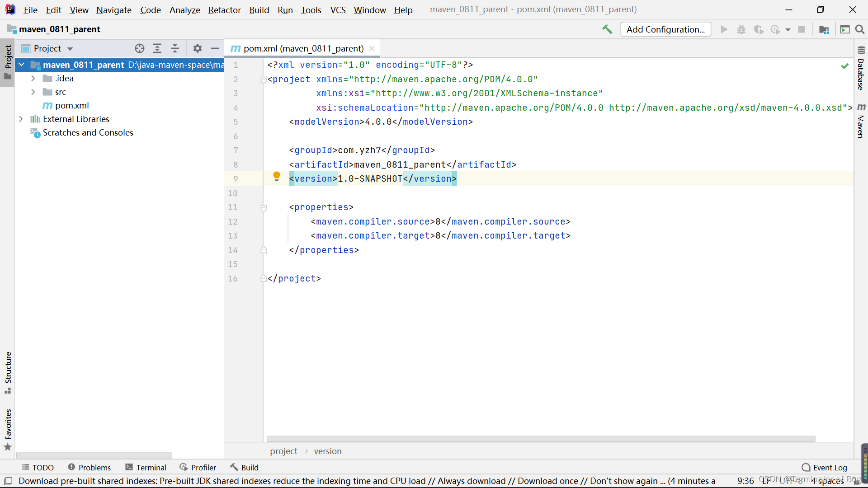Click the version breadcrumb

click(x=328, y=451)
